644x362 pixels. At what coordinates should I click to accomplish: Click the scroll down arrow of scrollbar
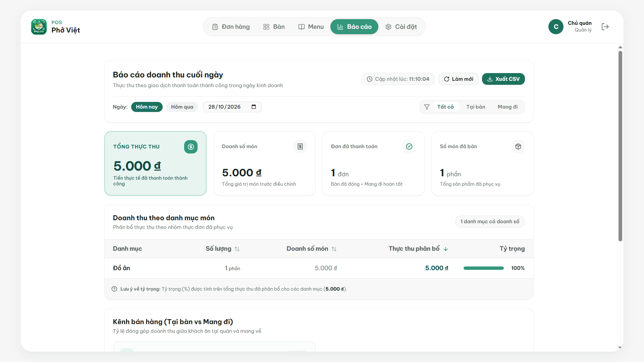point(620,348)
